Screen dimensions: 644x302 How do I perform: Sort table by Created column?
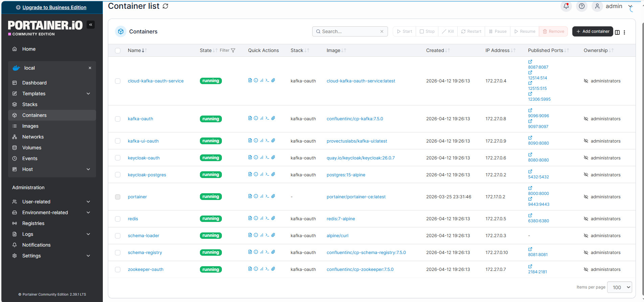[x=438, y=50]
